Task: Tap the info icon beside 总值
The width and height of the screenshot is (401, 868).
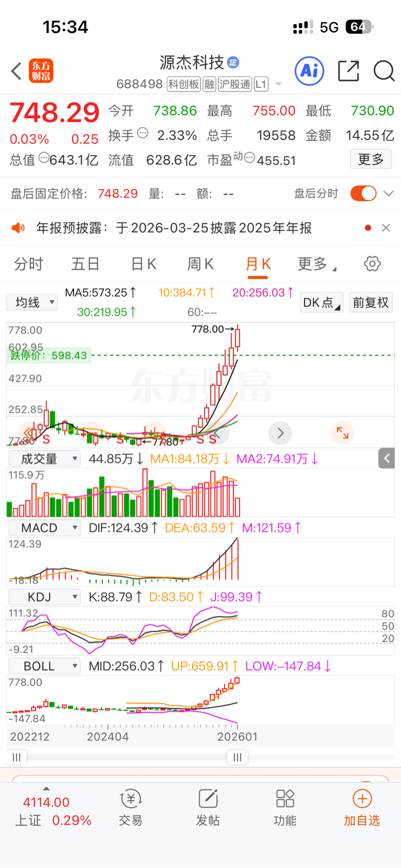Action: tap(44, 157)
